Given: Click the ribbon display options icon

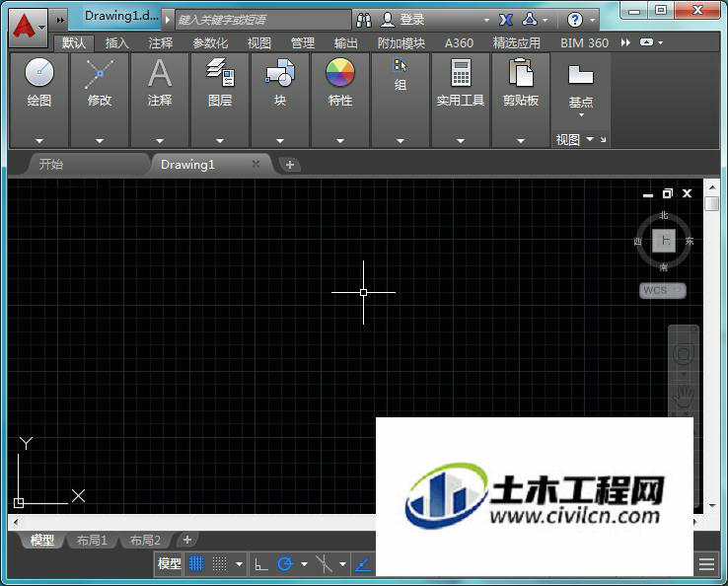Looking at the screenshot, I should 647,42.
